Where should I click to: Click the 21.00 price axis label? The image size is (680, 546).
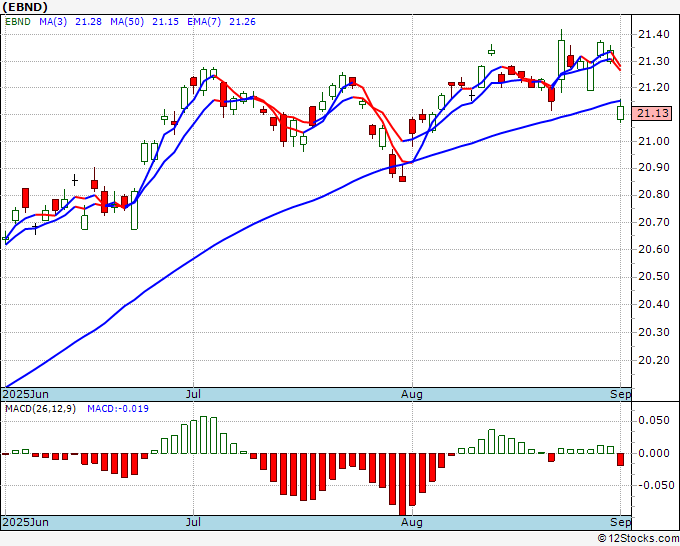tap(654, 141)
